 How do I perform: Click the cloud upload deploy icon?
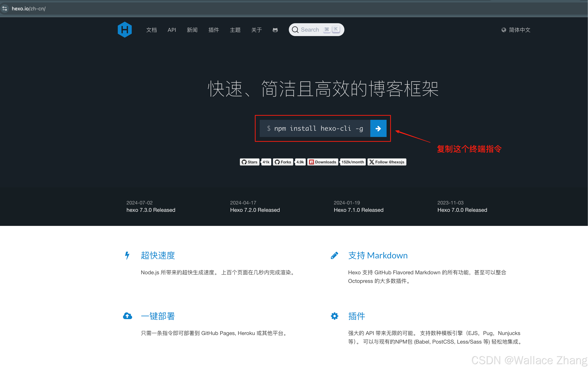click(127, 316)
